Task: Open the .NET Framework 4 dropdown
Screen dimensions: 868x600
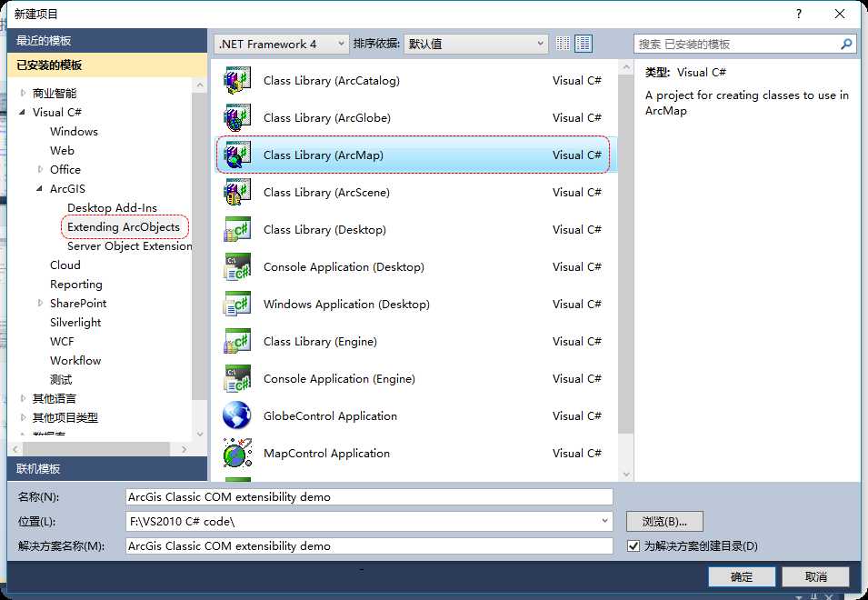Action: 281,44
